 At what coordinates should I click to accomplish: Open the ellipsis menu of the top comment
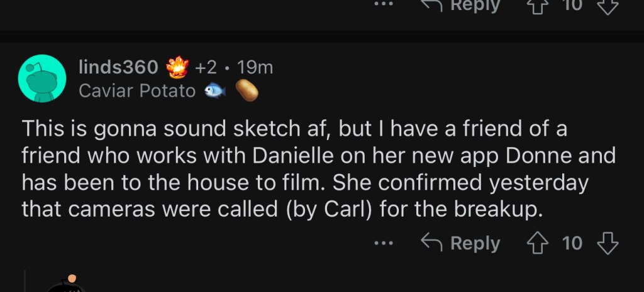(384, 4)
